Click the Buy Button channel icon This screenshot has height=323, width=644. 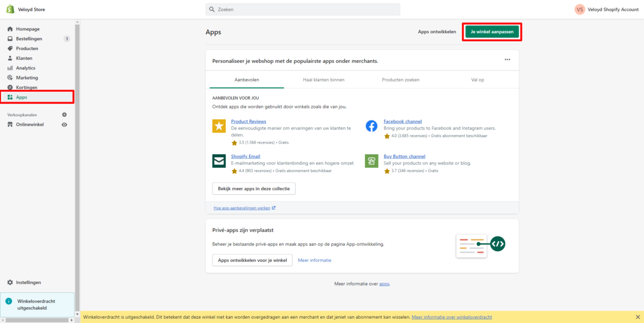click(x=371, y=161)
